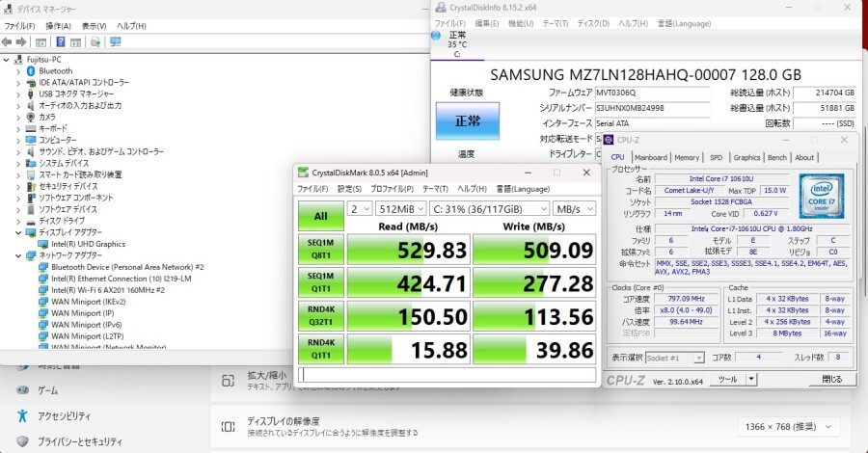Viewport: 868px width, 453px height.
Task: Select the セキュリティ デバイス icon
Action: [31, 186]
